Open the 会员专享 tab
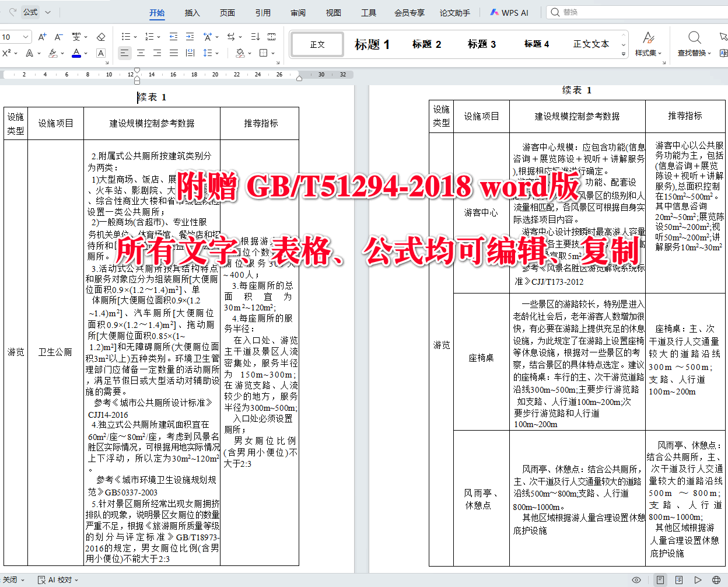This screenshot has height=587, width=728. 409,12
